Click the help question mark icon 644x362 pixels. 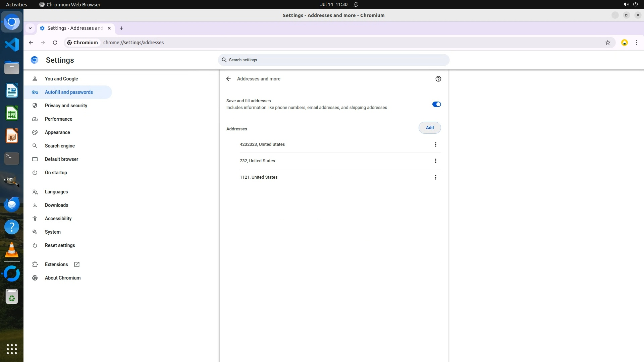tap(438, 79)
